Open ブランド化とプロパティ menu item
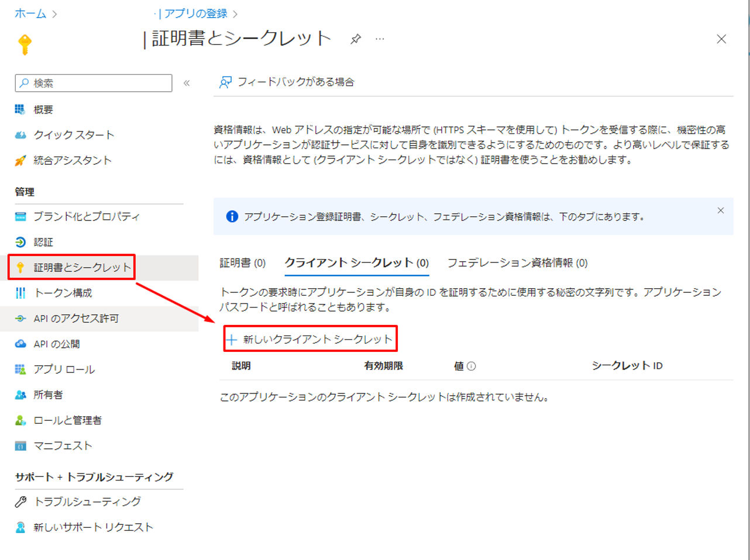Viewport: 750px width, 560px height. (x=87, y=217)
